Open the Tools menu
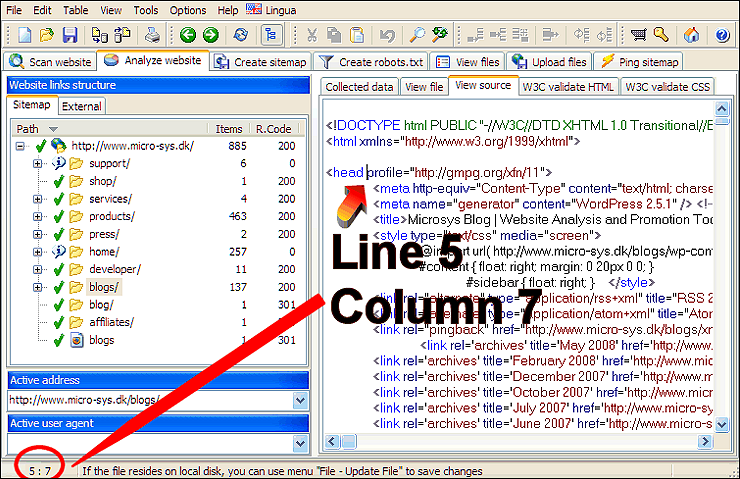 click(x=146, y=10)
